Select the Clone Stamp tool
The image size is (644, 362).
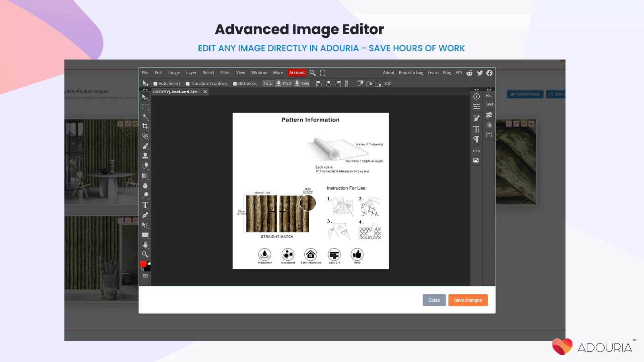coord(145,156)
